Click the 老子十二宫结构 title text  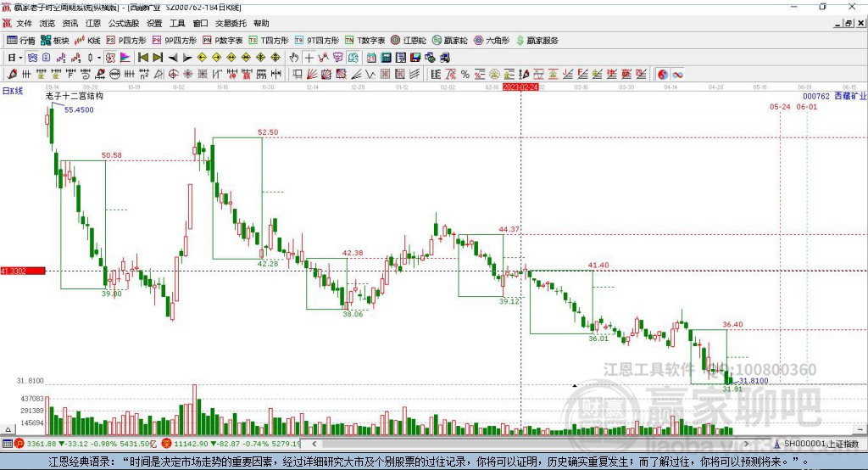pos(75,96)
